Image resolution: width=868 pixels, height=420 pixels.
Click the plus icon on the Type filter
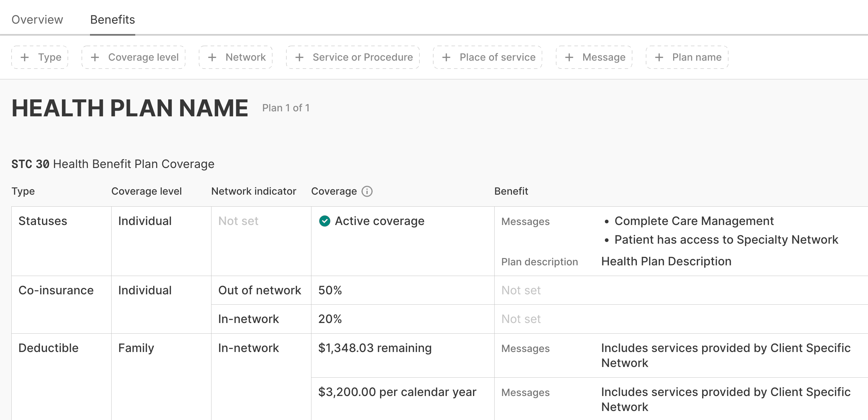(x=24, y=57)
